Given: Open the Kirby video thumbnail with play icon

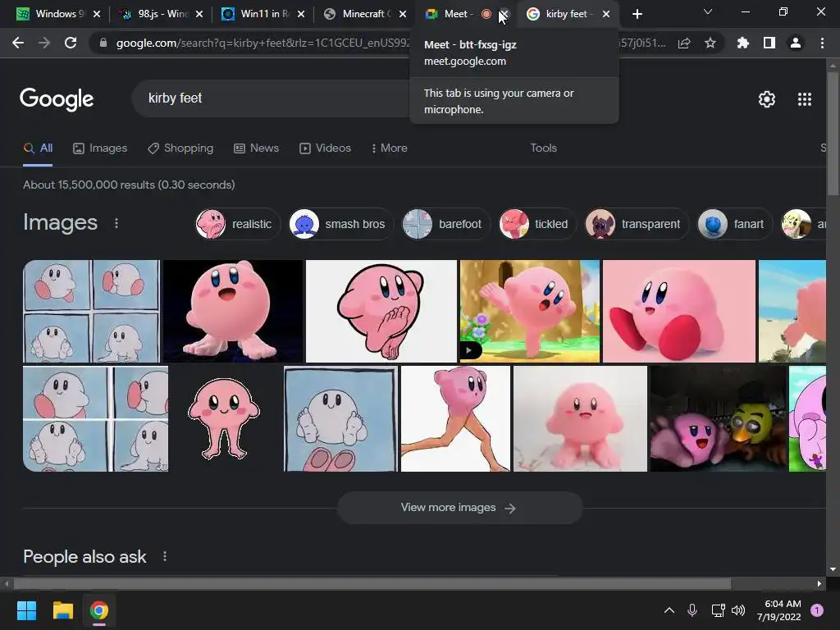Looking at the screenshot, I should pyautogui.click(x=529, y=311).
